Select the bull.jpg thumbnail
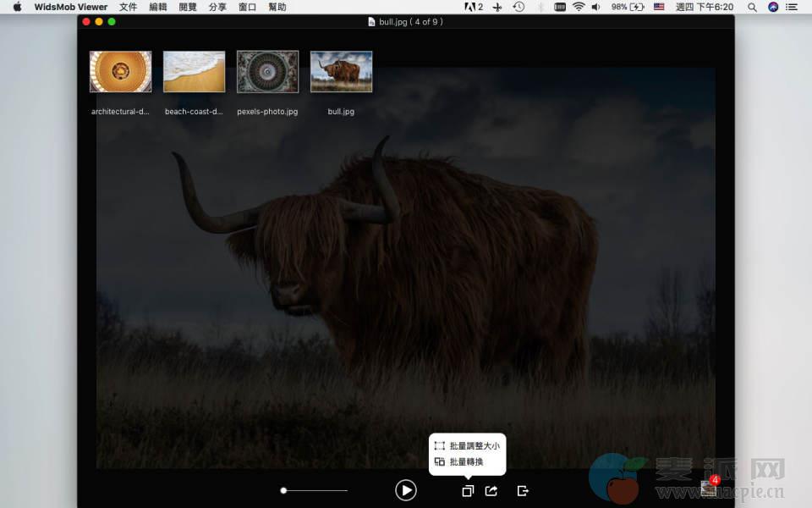This screenshot has height=508, width=812. point(341,72)
